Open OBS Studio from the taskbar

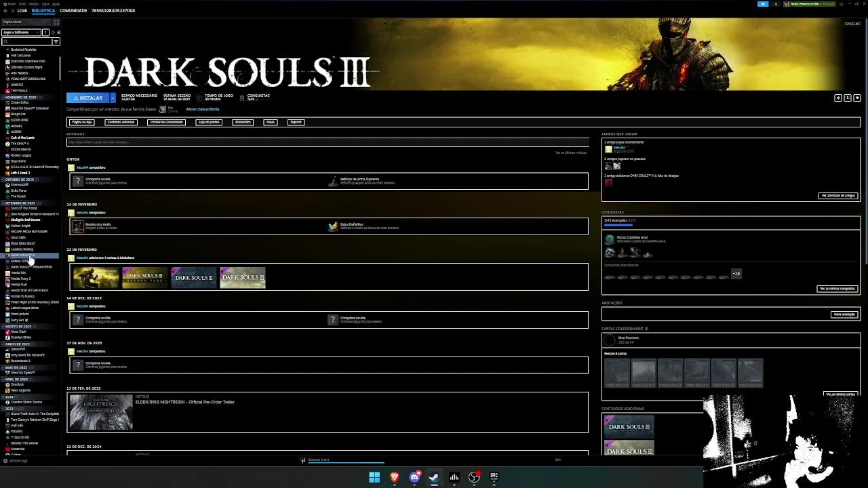click(474, 477)
